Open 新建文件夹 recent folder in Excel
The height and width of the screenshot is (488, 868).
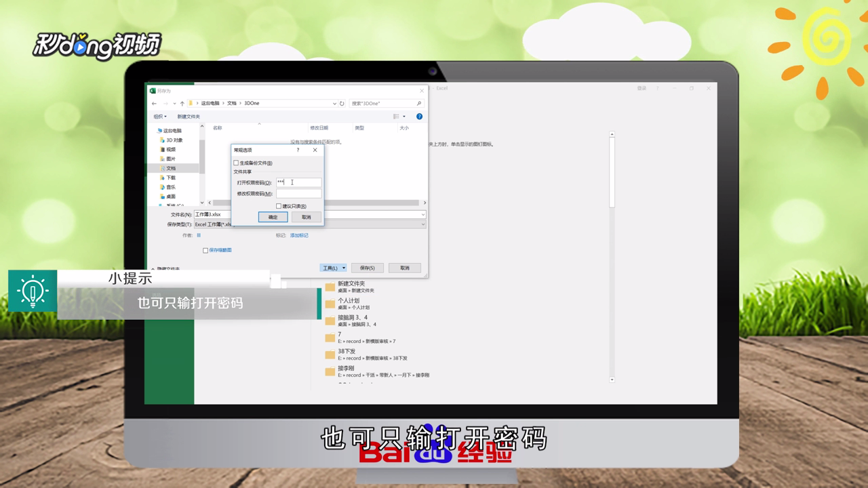coord(351,287)
